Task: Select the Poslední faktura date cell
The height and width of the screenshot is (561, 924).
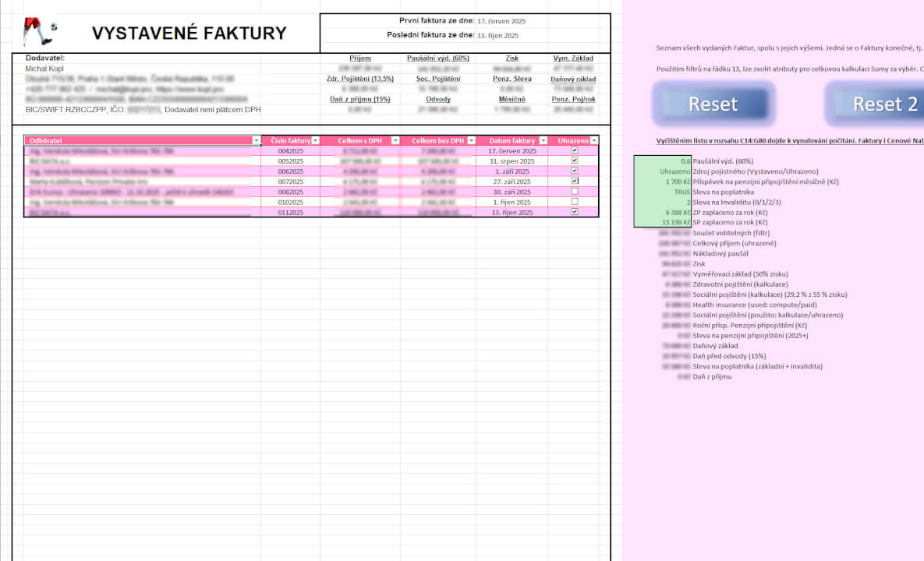Action: point(498,36)
